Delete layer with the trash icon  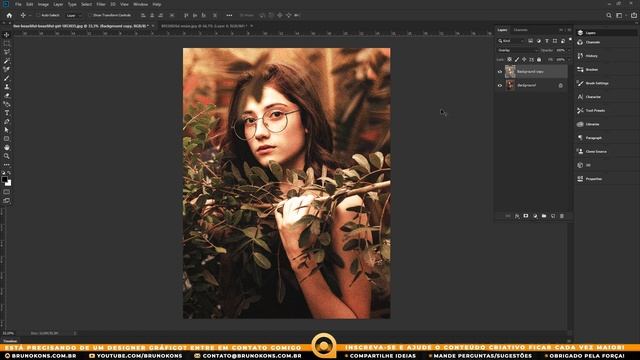tap(562, 216)
